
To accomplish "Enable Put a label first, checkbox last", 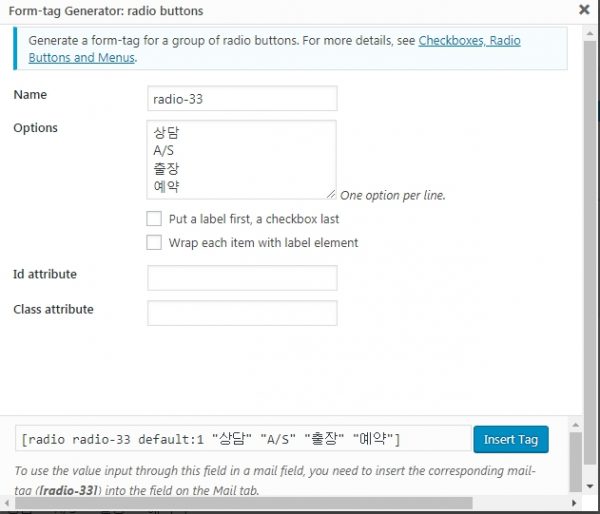I will click(154, 219).
